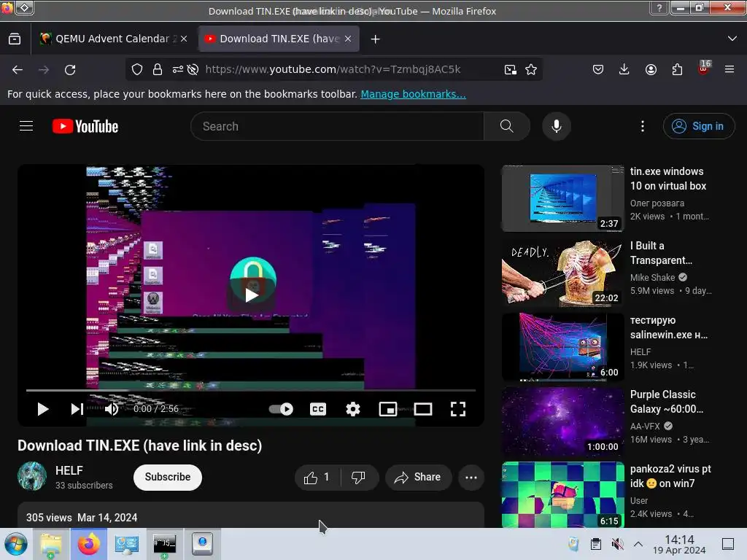Open more actions menu beside Share
The height and width of the screenshot is (560, 747).
point(471,478)
